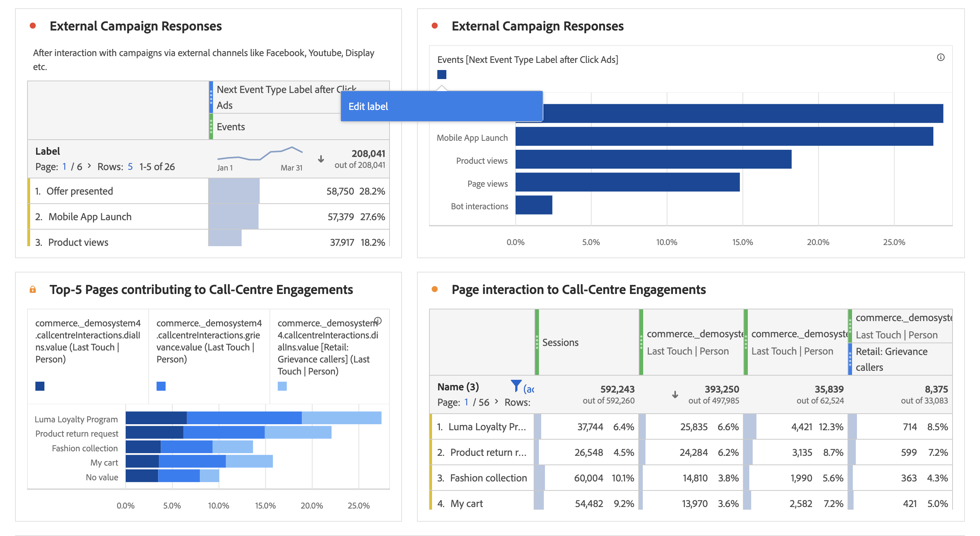Click the orange dot beside Page interaction title
Viewport: 980px width, 536px height.
point(434,289)
